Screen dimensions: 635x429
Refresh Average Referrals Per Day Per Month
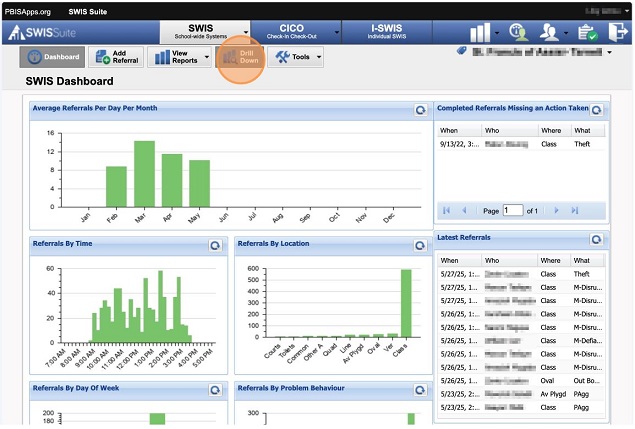[421, 110]
